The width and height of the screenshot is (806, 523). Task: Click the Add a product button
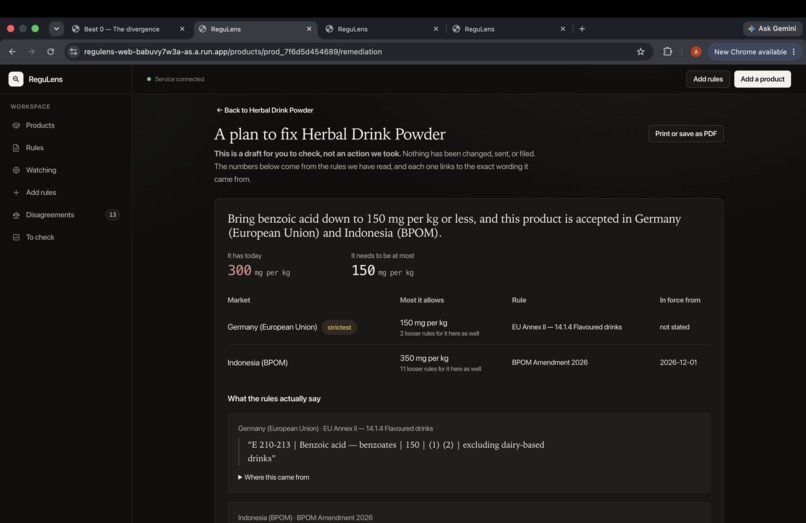tap(762, 79)
